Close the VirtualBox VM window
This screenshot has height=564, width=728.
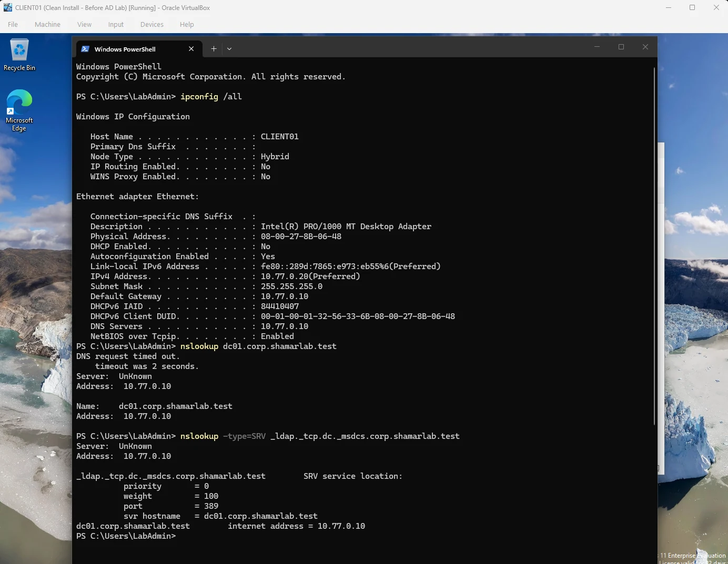click(716, 7)
